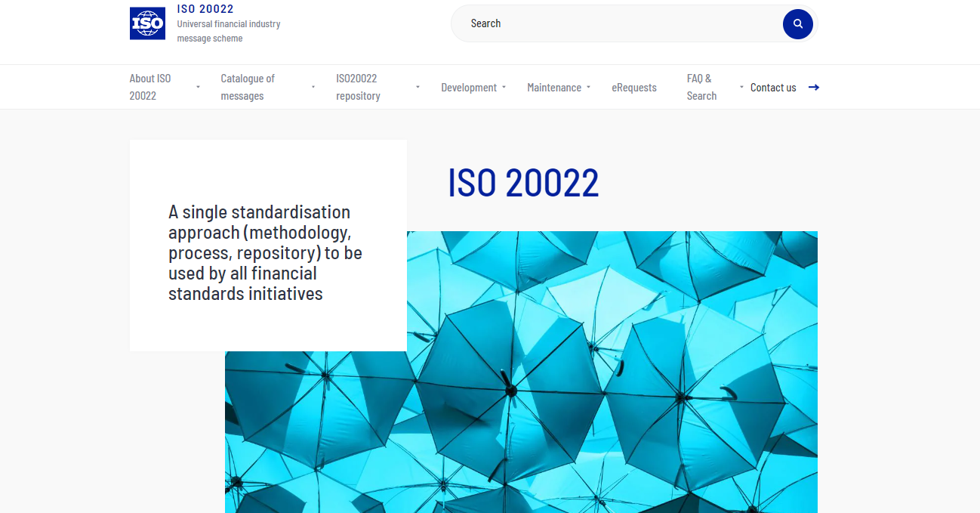
Task: Click the arrow icon next to Contact us
Action: tap(814, 87)
